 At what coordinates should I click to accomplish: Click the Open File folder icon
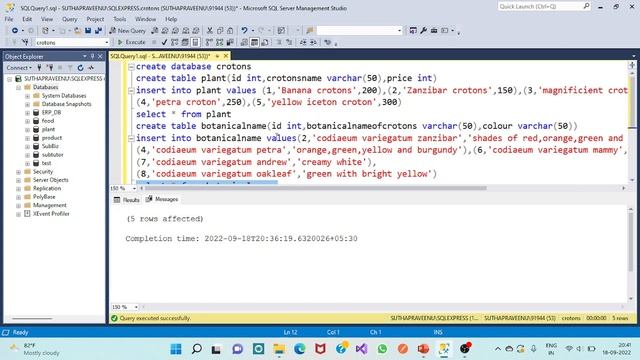(77, 31)
